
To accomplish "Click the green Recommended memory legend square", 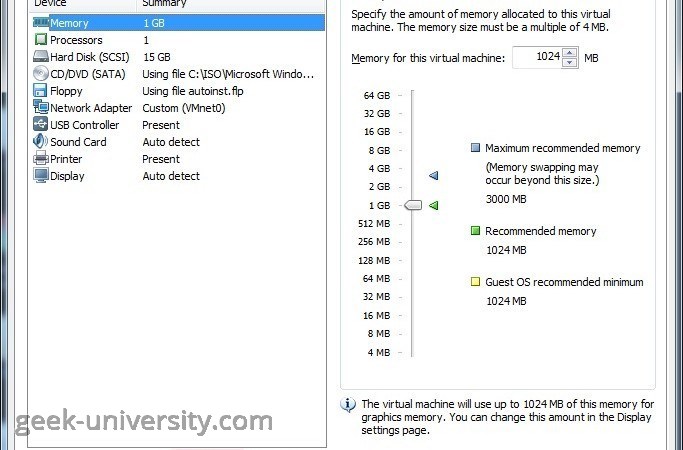I will [475, 230].
